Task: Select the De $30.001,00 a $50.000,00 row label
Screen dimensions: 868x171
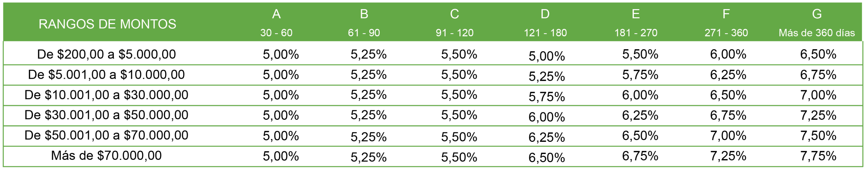Action: pyautogui.click(x=106, y=115)
